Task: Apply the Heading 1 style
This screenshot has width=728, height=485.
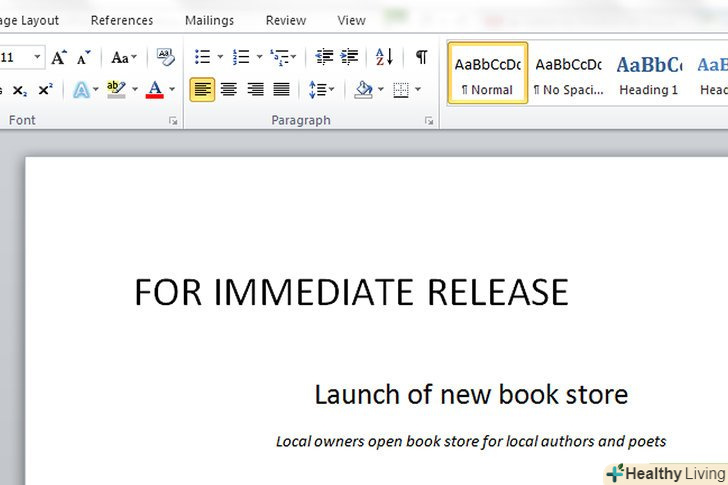Action: pyautogui.click(x=648, y=73)
